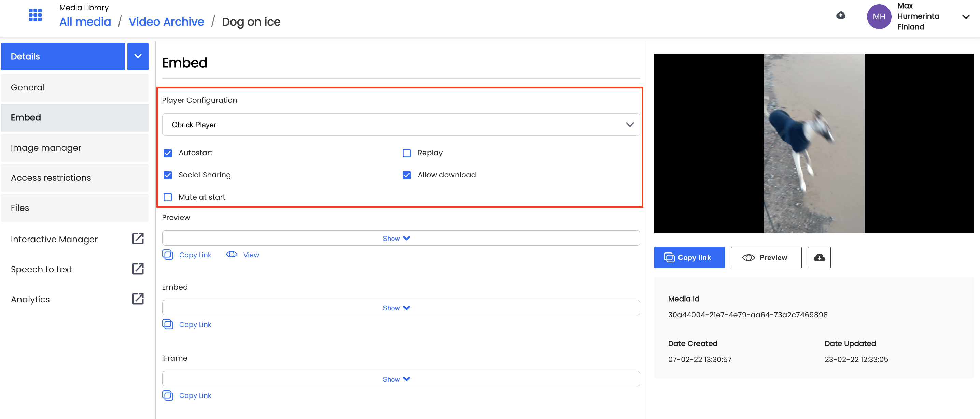
Task: Toggle the Allow download checkbox
Action: tap(406, 175)
